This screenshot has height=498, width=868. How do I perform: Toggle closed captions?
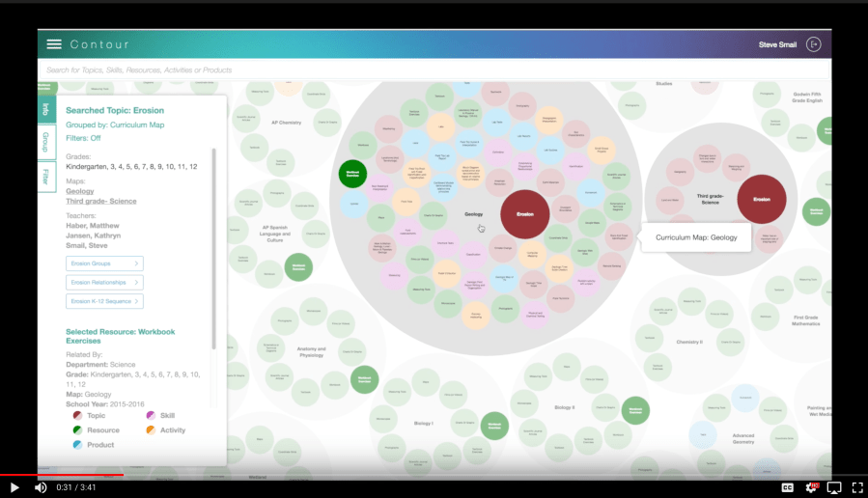tap(787, 487)
